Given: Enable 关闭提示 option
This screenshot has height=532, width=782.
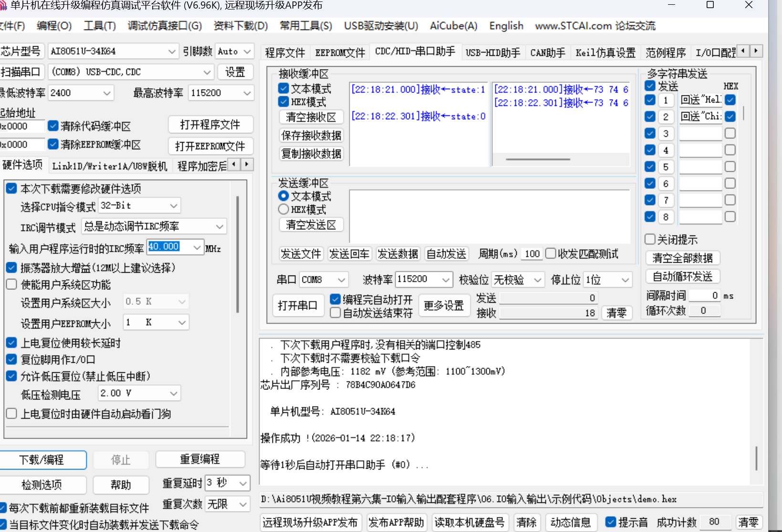Looking at the screenshot, I should click(x=650, y=239).
